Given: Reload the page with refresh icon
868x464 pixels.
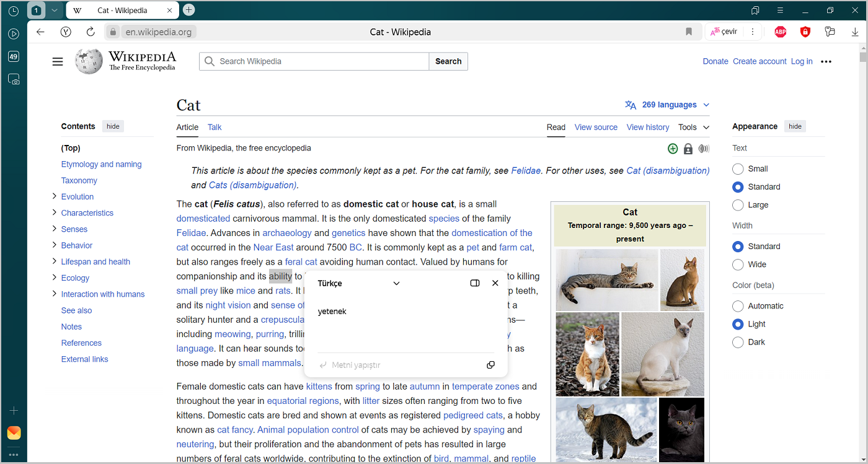Looking at the screenshot, I should click(91, 32).
